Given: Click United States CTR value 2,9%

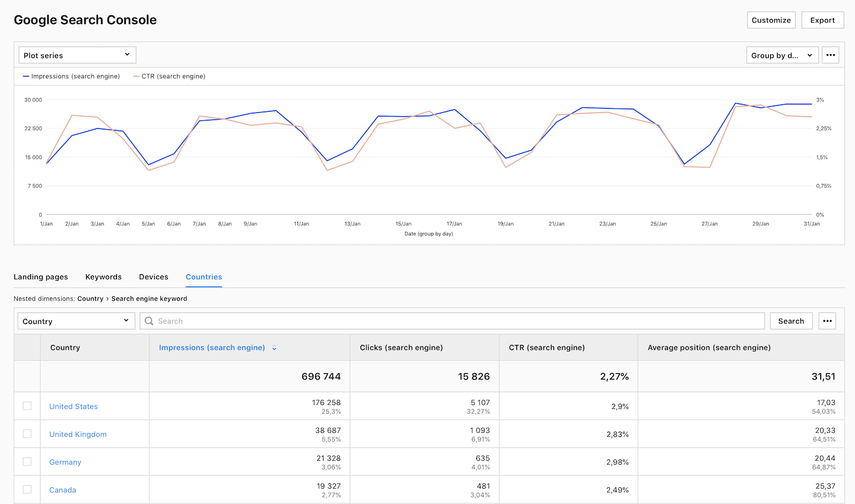Looking at the screenshot, I should 620,407.
